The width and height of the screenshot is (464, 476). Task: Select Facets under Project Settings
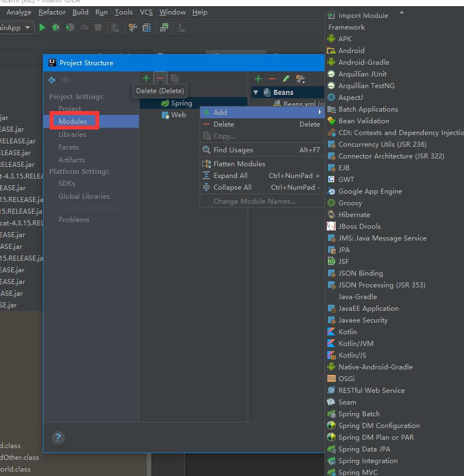68,147
